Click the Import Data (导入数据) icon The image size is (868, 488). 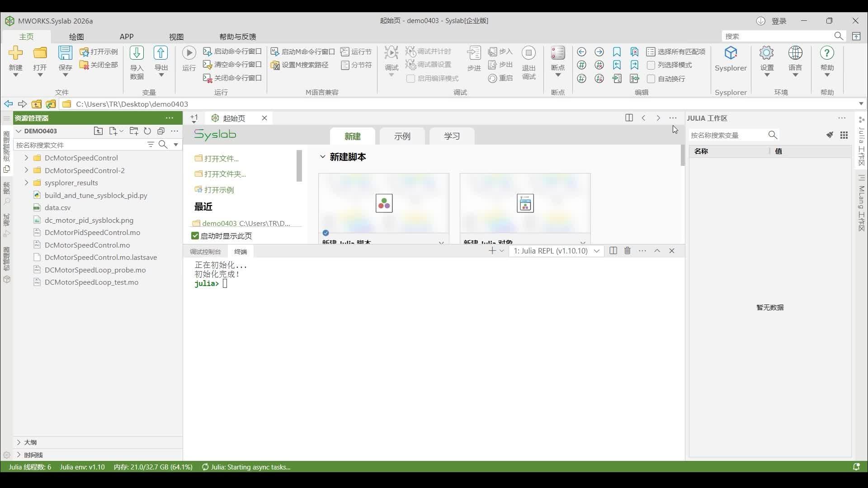coord(137,53)
